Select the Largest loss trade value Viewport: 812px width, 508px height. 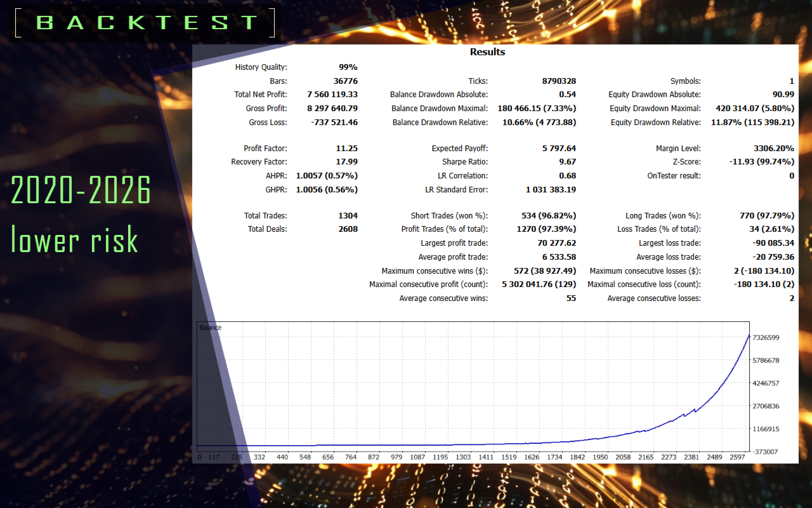point(771,243)
